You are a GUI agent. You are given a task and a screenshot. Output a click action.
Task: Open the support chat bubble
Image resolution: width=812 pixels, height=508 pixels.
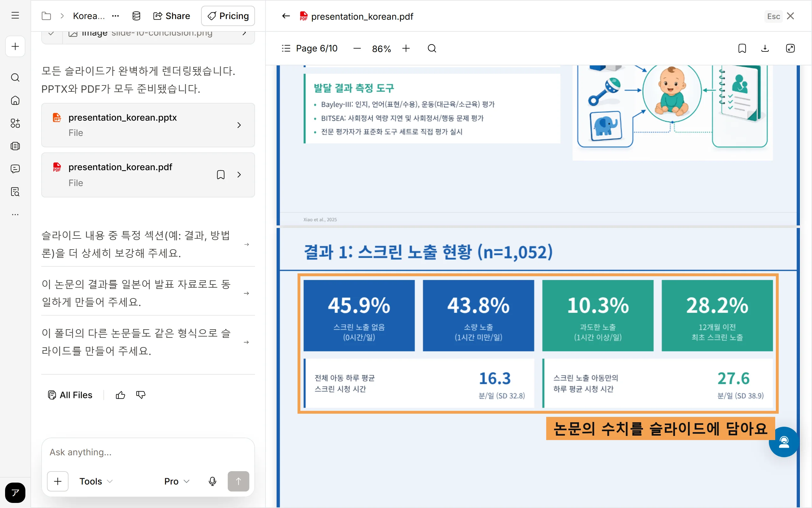click(x=784, y=442)
